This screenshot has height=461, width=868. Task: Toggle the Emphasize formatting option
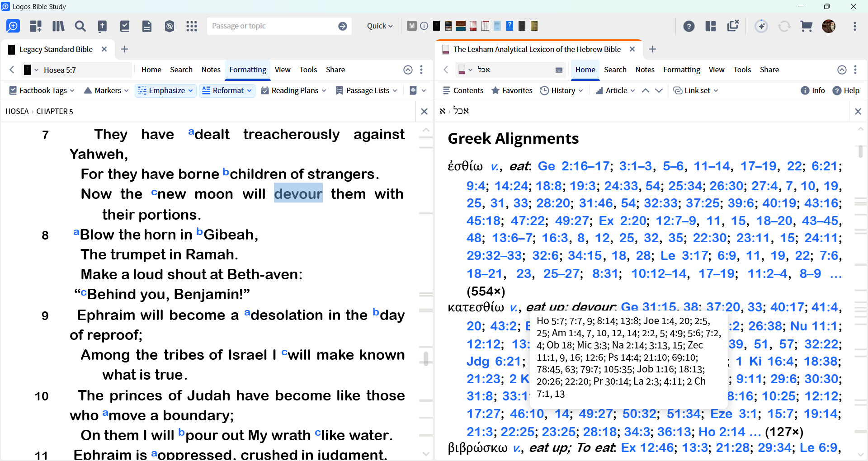(x=165, y=90)
